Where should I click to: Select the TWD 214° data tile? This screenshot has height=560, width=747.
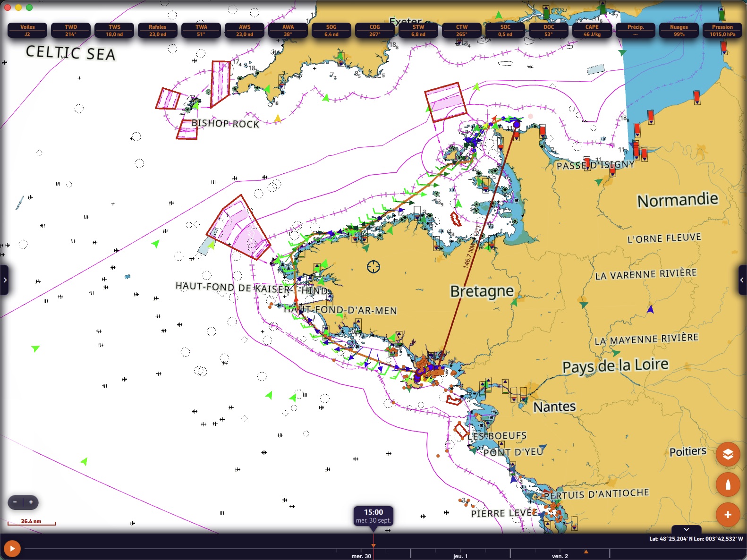[71, 30]
